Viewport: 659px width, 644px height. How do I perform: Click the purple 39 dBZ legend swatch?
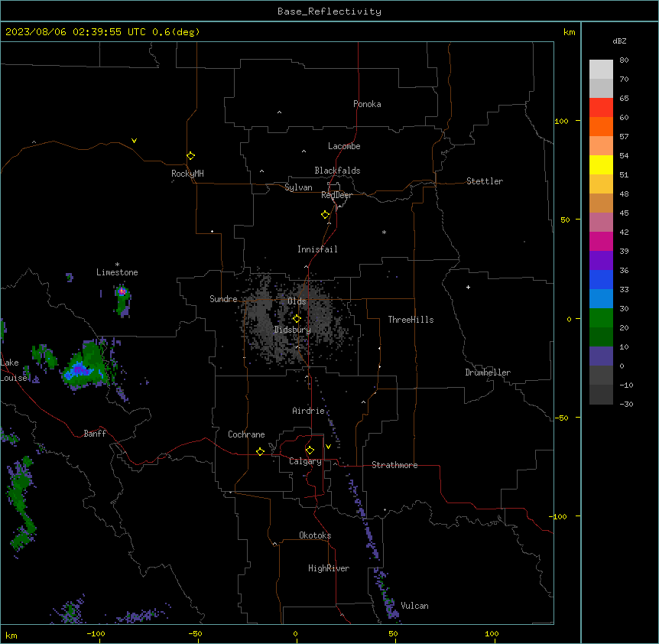[601, 261]
